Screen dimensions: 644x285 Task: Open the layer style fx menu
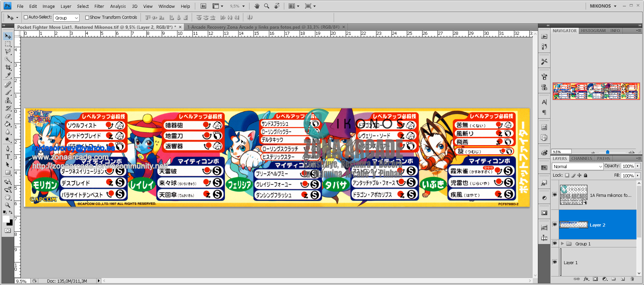586,279
